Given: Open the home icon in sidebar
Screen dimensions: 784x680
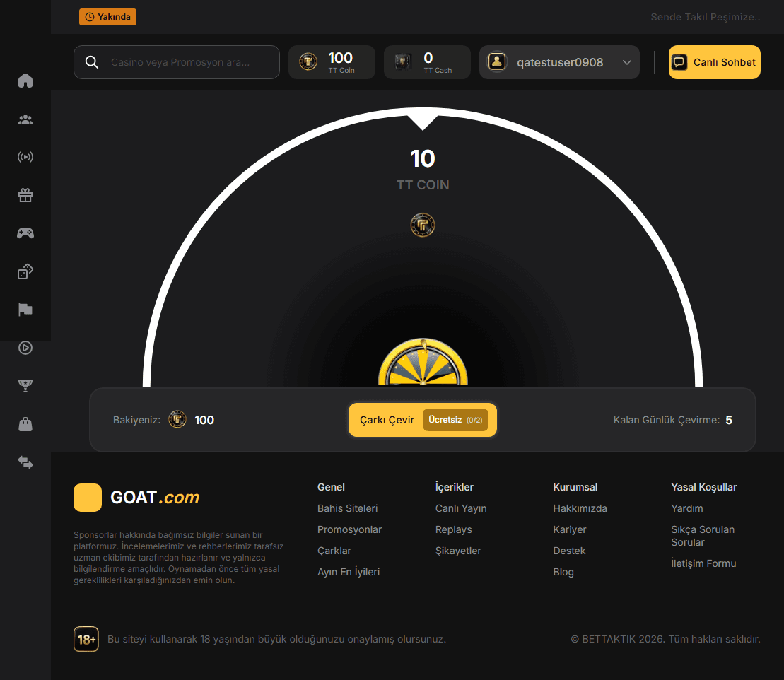Looking at the screenshot, I should (x=25, y=81).
